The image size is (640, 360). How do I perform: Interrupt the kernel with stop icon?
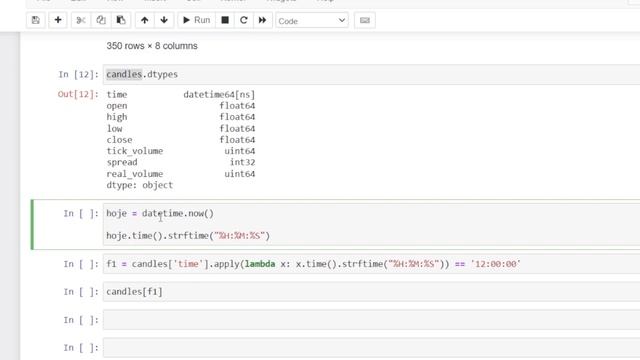[x=225, y=20]
